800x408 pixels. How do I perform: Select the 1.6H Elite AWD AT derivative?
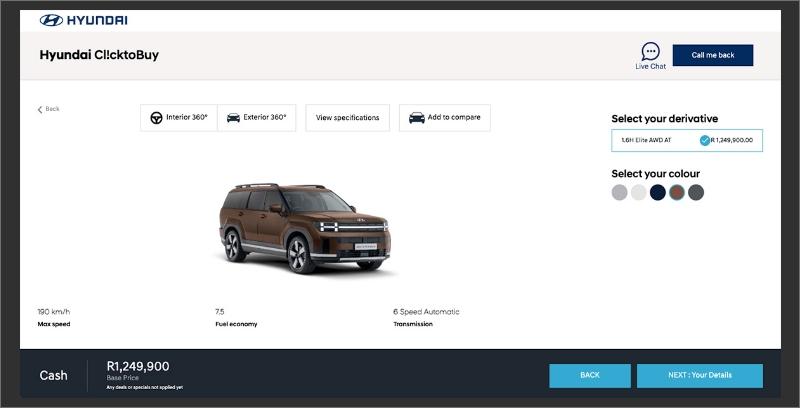click(x=687, y=140)
